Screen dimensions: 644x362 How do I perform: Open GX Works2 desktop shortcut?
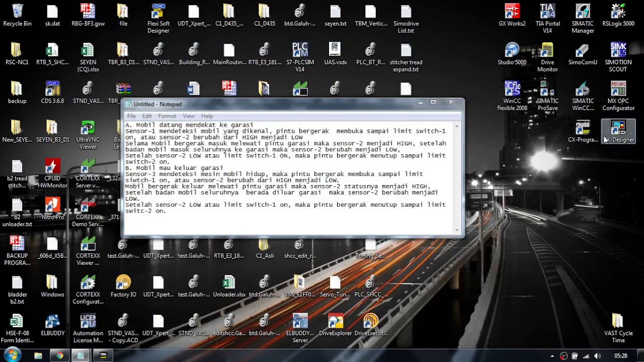point(512,15)
